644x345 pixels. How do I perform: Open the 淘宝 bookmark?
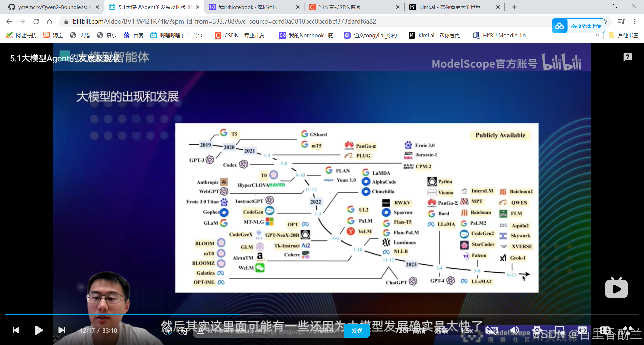coord(53,35)
